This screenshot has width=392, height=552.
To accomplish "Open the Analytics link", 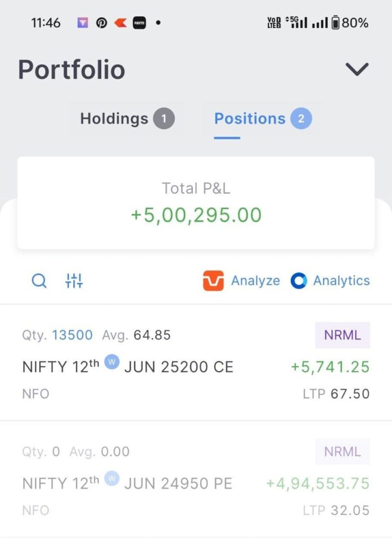I will (341, 281).
